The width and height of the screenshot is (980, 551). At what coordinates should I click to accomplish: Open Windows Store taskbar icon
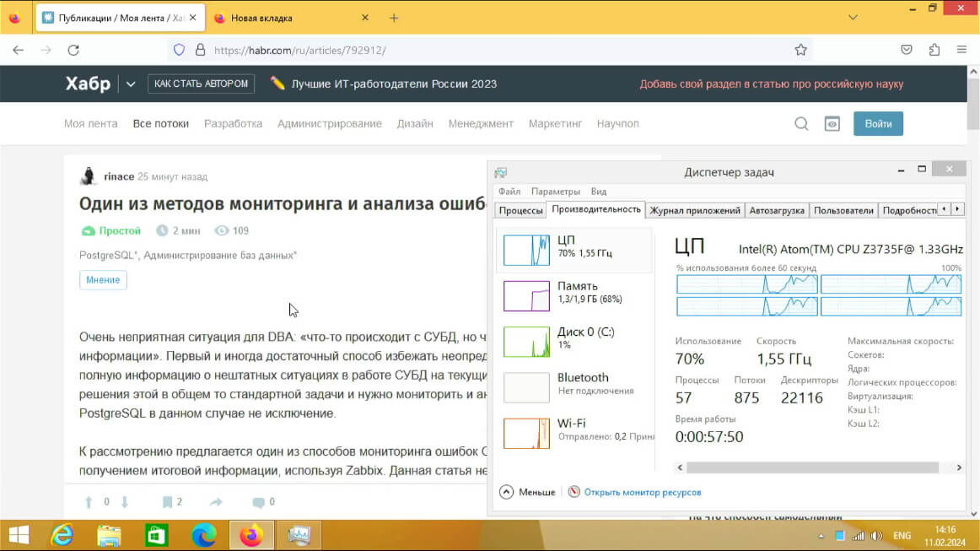pos(156,535)
